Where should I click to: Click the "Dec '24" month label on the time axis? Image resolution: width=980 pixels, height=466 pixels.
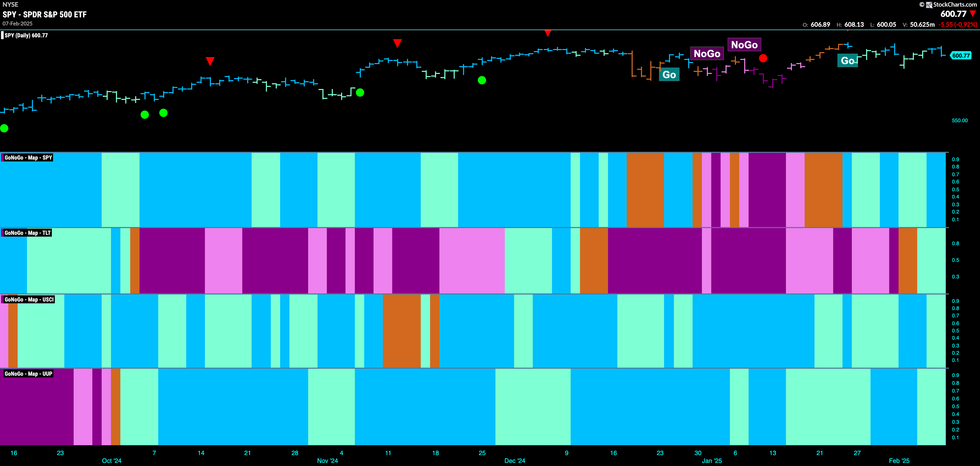(x=515, y=461)
